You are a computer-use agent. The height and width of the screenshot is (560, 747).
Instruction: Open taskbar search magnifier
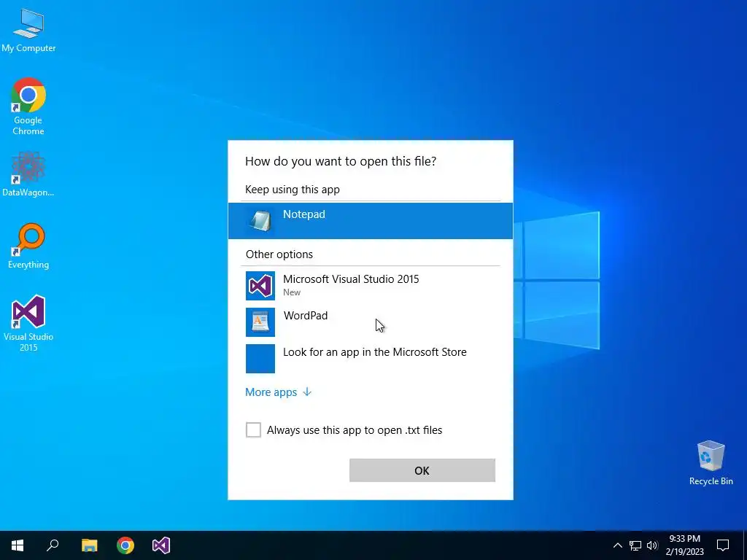(x=53, y=545)
